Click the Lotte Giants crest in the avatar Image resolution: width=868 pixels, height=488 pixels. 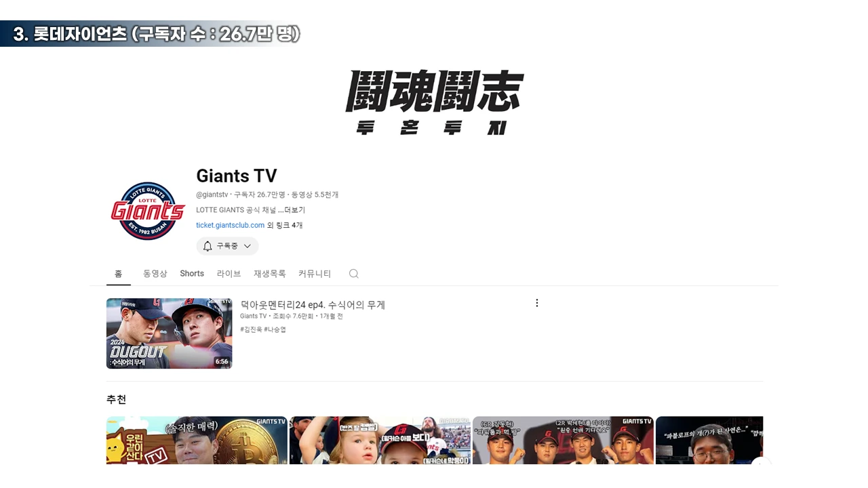tap(147, 210)
